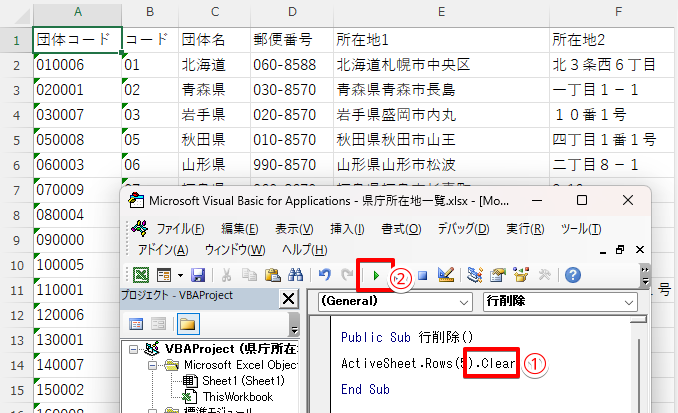Open the 表示(V) menu
The image size is (678, 413).
[x=294, y=228]
